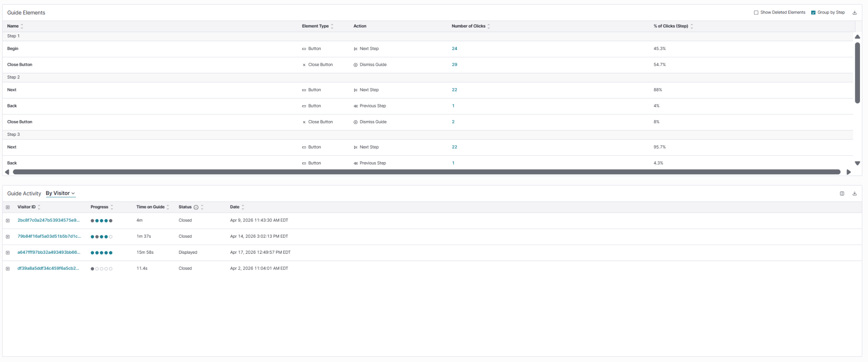
Task: Click the 95.7% value
Action: (659, 147)
